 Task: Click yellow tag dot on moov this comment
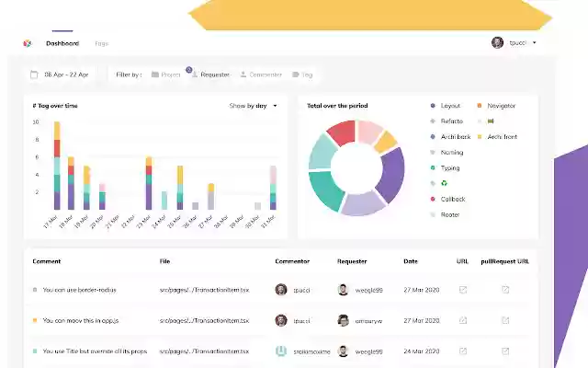click(x=35, y=320)
